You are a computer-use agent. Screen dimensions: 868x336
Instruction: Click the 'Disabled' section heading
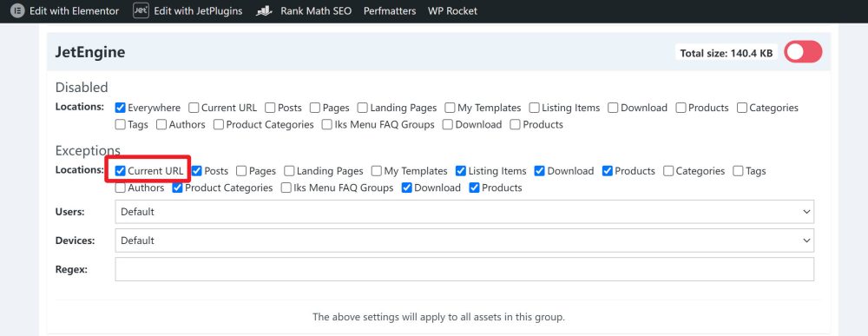click(x=82, y=88)
